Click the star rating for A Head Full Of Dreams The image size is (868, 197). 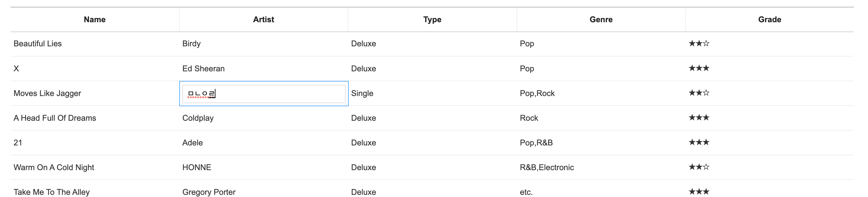click(x=699, y=118)
